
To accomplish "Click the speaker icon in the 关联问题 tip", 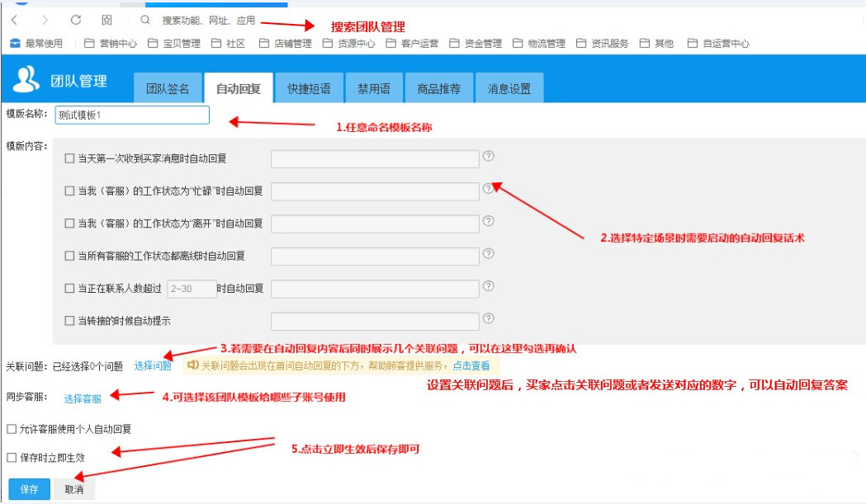I will pos(192,366).
